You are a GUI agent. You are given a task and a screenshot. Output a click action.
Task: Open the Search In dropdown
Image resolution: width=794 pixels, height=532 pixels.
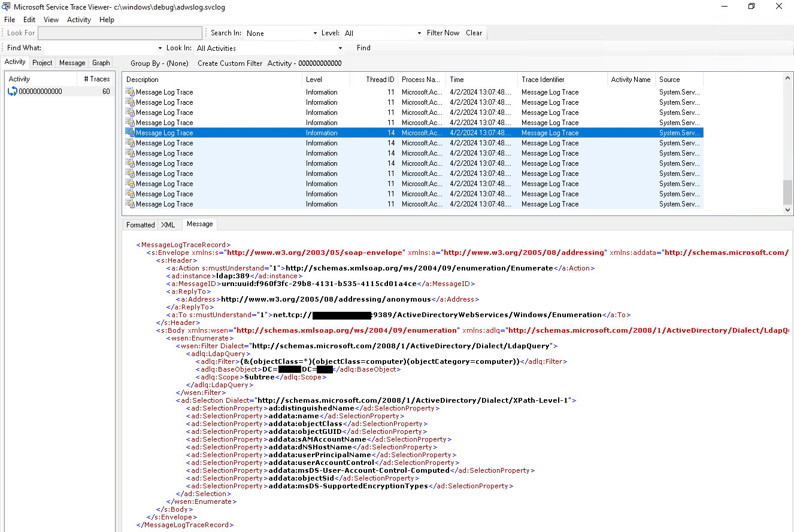[x=314, y=33]
